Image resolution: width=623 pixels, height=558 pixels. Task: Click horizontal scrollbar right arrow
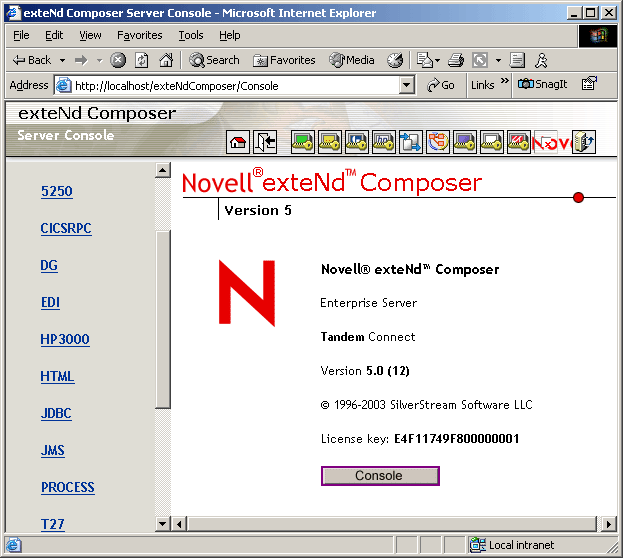click(x=608, y=524)
